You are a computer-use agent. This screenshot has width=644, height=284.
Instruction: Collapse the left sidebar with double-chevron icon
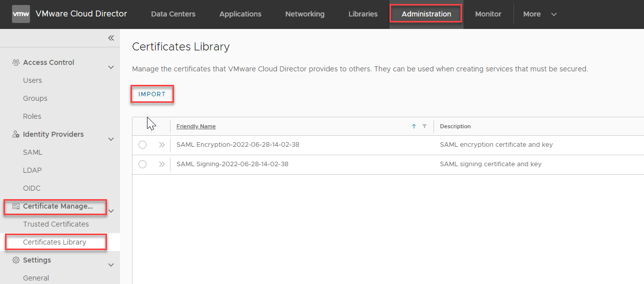coord(111,38)
